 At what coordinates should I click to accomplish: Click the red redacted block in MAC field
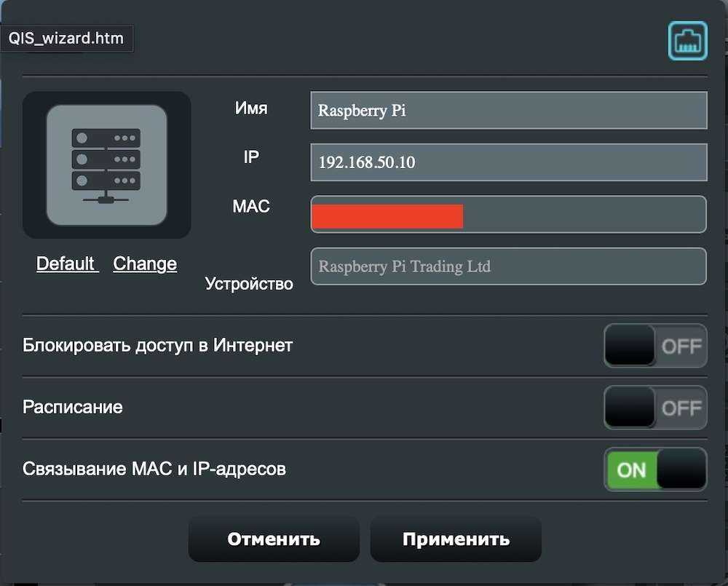pyautogui.click(x=388, y=216)
